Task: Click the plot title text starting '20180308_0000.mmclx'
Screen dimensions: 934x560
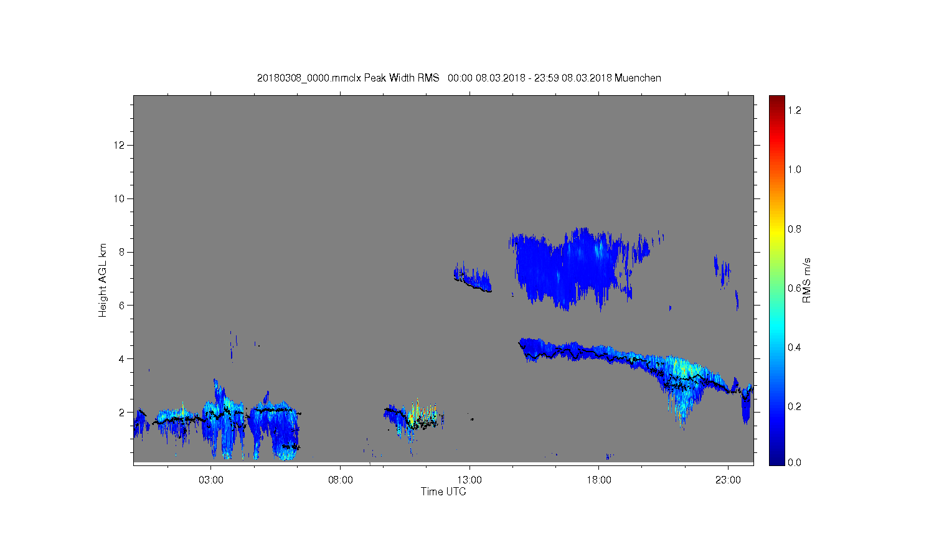Action: point(459,78)
